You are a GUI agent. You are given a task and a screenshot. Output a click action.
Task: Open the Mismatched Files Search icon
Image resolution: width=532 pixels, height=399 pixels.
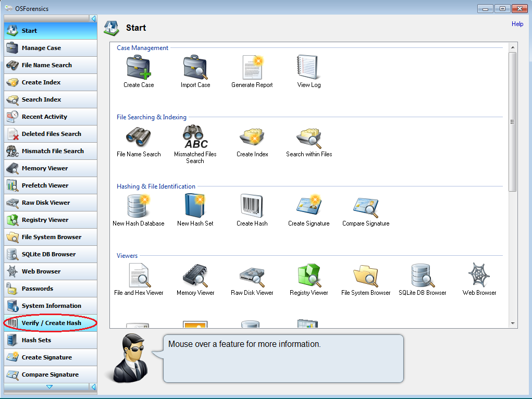tap(195, 137)
